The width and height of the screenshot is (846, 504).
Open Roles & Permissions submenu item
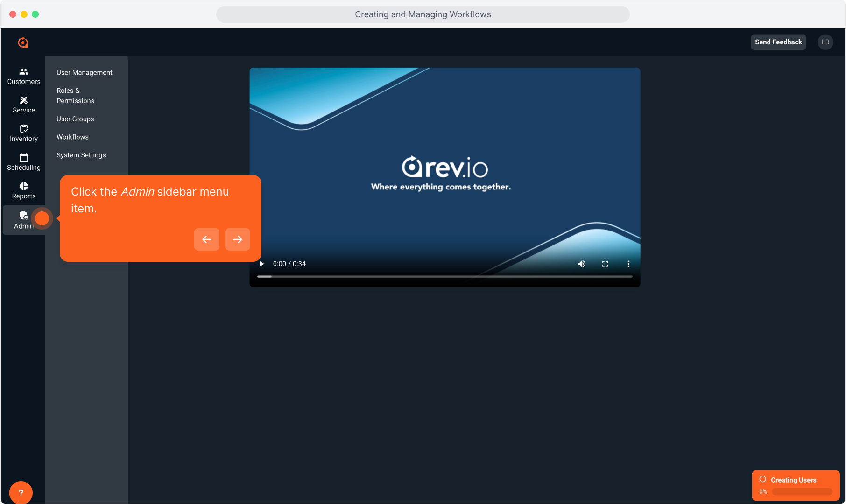pyautogui.click(x=76, y=96)
